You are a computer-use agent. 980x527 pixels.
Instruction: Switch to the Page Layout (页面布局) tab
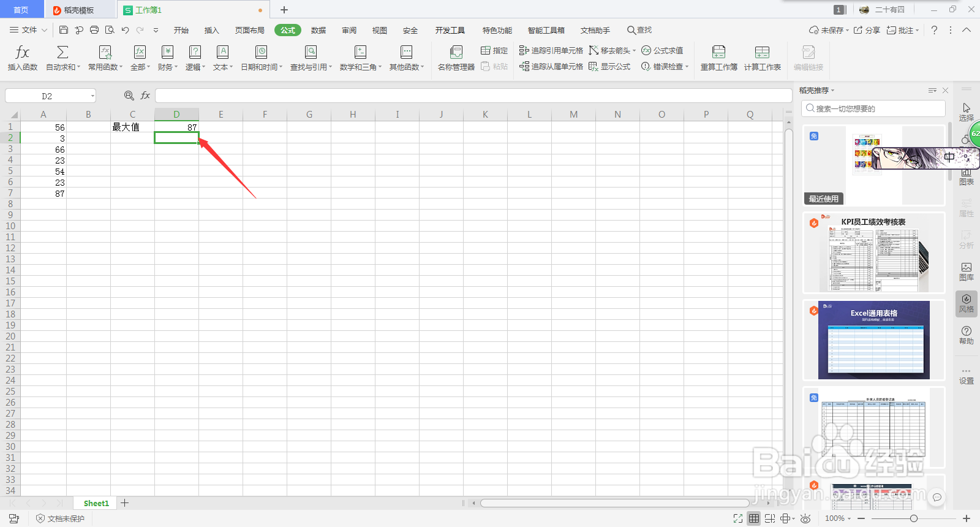coord(250,30)
